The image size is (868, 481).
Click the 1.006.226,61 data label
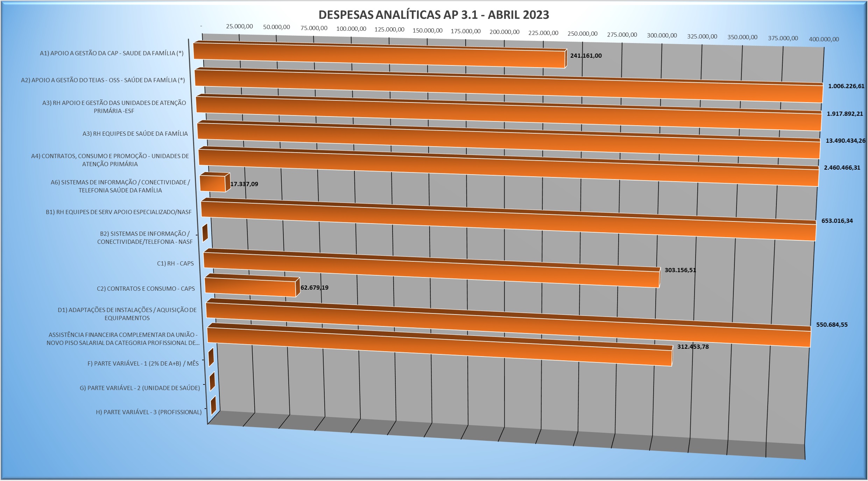point(846,86)
